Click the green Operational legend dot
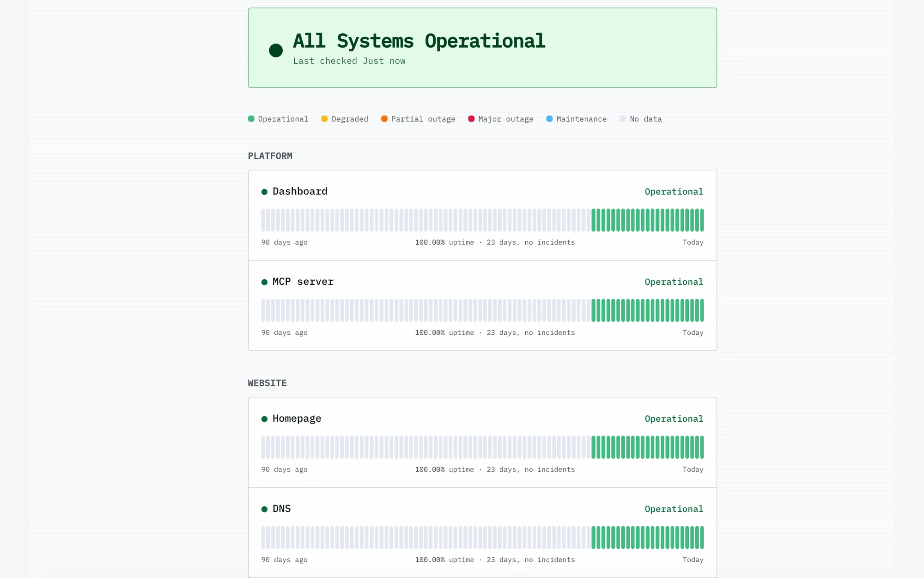The width and height of the screenshot is (924, 578). (251, 119)
